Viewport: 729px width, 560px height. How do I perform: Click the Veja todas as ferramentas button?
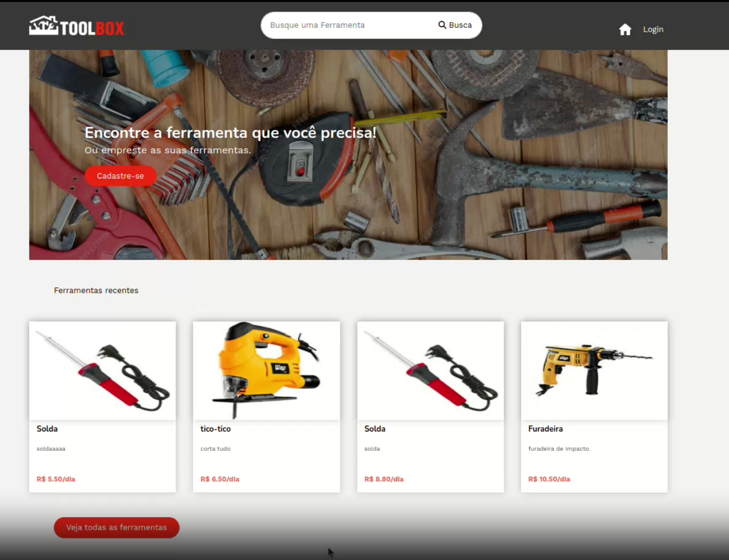coord(116,527)
